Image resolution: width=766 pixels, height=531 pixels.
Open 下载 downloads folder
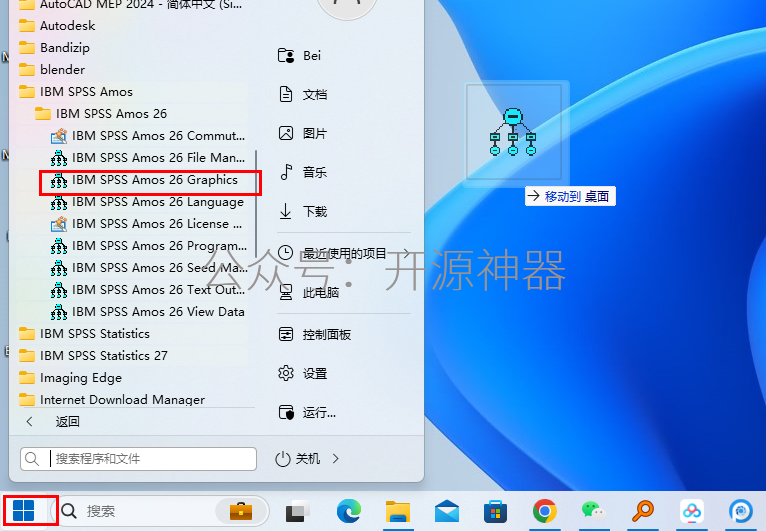[302, 212]
